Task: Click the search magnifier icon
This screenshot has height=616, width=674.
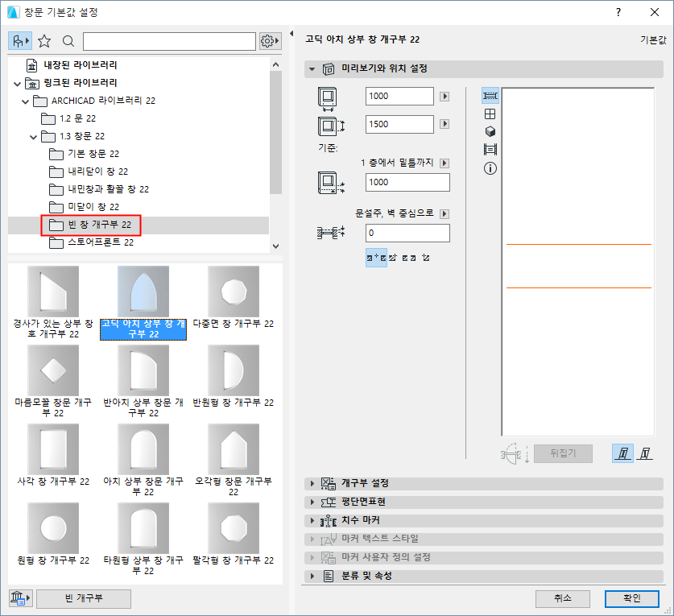Action: (x=68, y=41)
